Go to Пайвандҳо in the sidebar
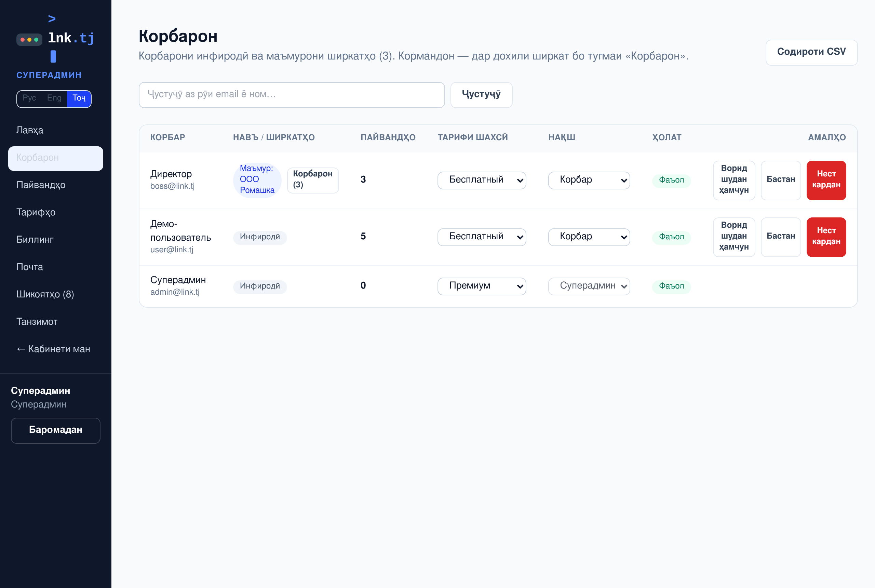The width and height of the screenshot is (875, 588). click(x=55, y=185)
